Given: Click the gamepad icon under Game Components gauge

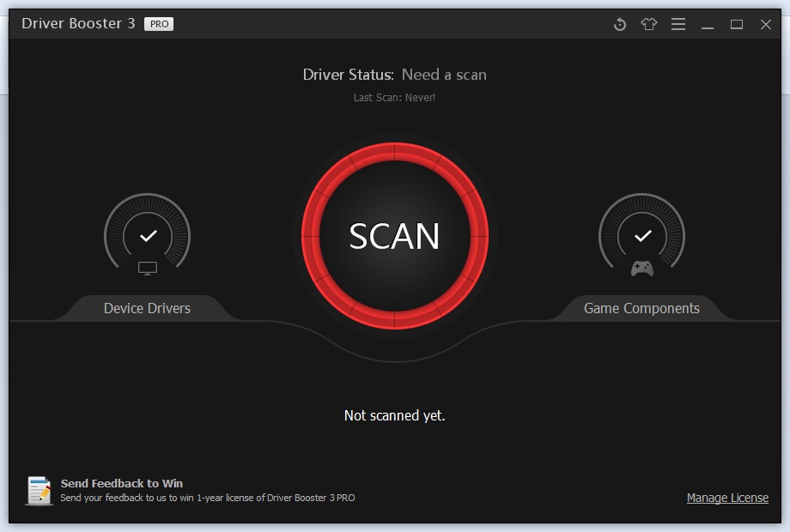Looking at the screenshot, I should tap(642, 269).
